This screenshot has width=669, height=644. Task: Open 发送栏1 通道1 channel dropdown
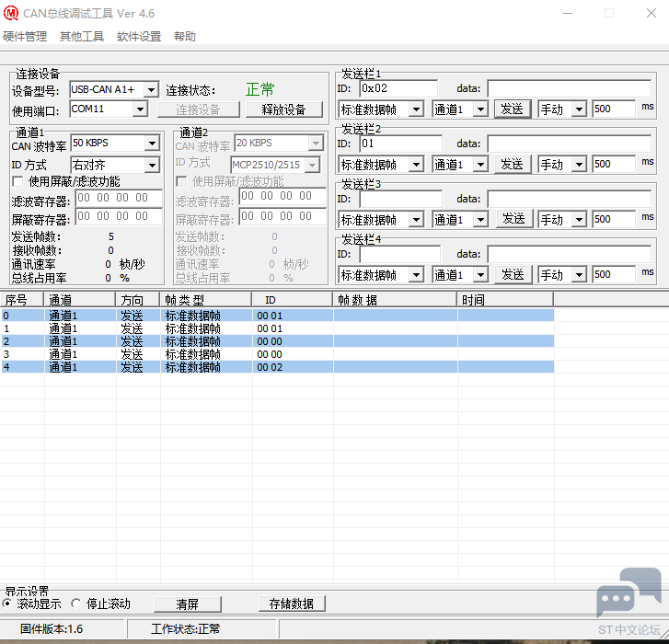click(480, 109)
